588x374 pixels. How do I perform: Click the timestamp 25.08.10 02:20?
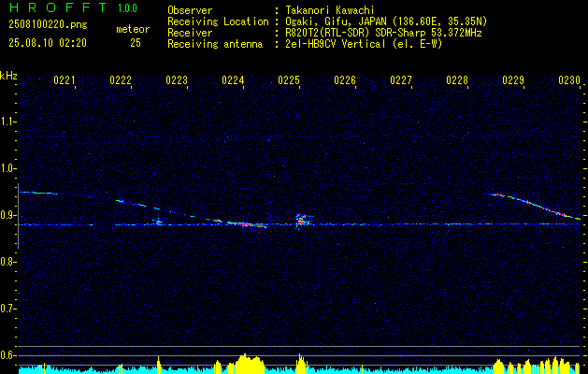[x=48, y=43]
